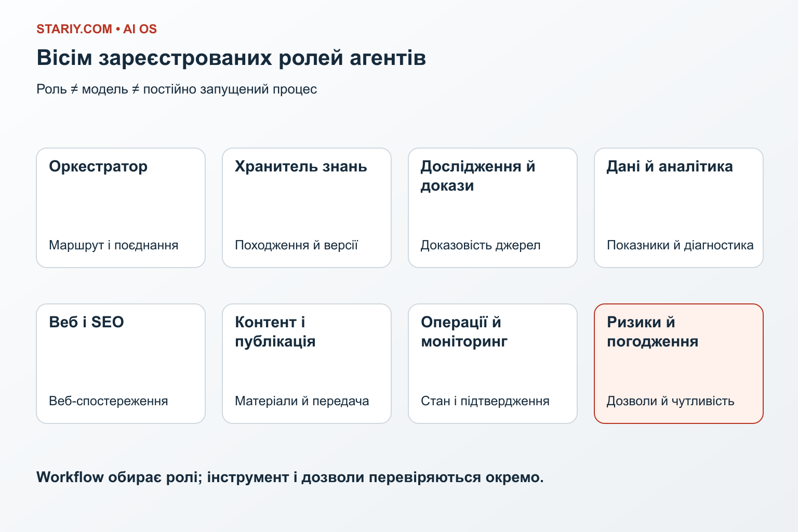Image resolution: width=798 pixels, height=532 pixels.
Task: Click the STARIY.COM • AI OS header label
Action: (97, 29)
